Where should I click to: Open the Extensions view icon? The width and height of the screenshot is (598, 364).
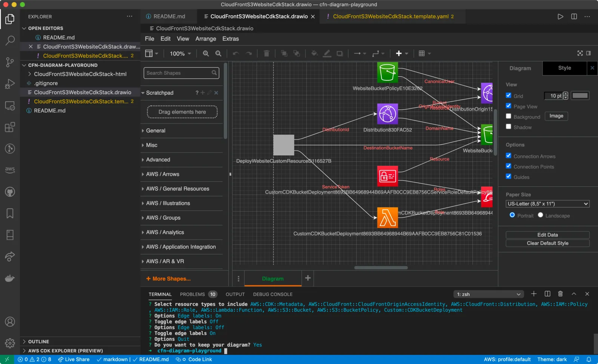pyautogui.click(x=10, y=127)
